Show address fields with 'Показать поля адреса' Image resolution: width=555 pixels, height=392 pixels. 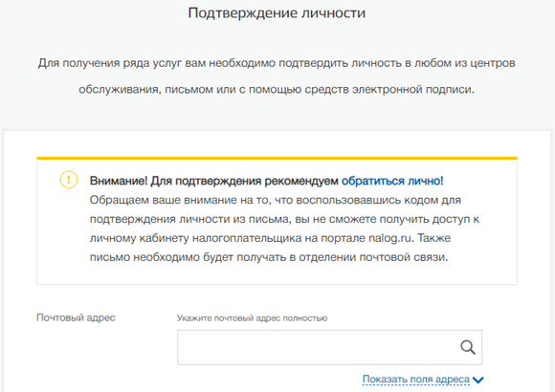416,379
